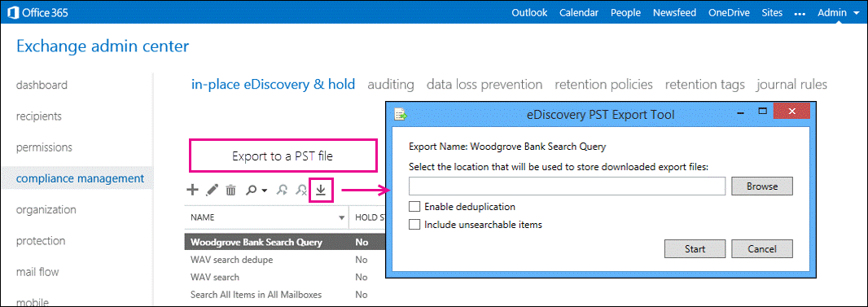868x307 pixels.
Task: Open the retention policies tab
Action: [604, 85]
